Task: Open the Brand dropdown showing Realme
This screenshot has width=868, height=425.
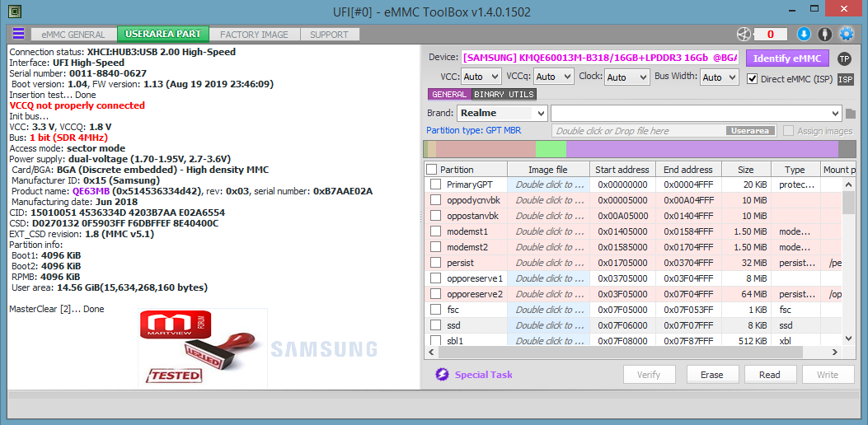Action: (502, 113)
